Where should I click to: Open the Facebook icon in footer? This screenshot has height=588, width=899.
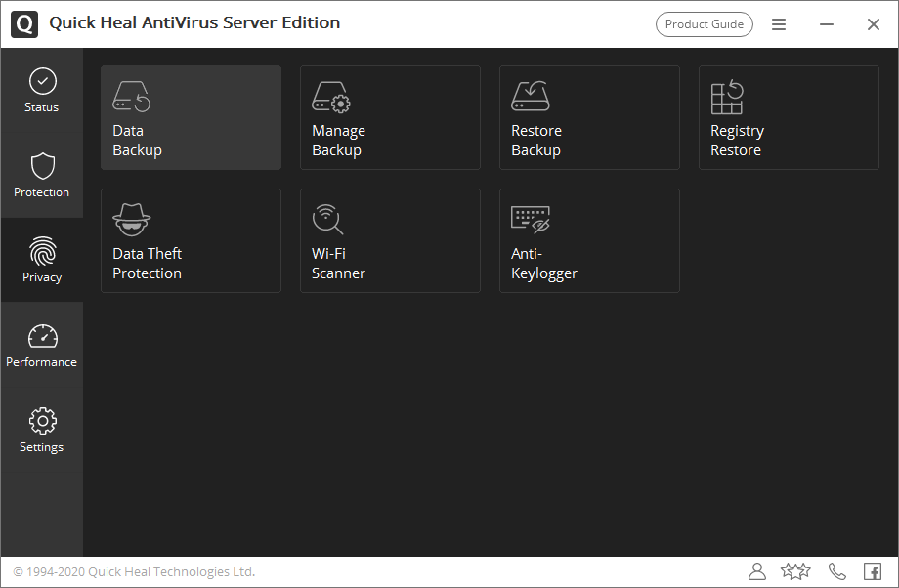873,571
